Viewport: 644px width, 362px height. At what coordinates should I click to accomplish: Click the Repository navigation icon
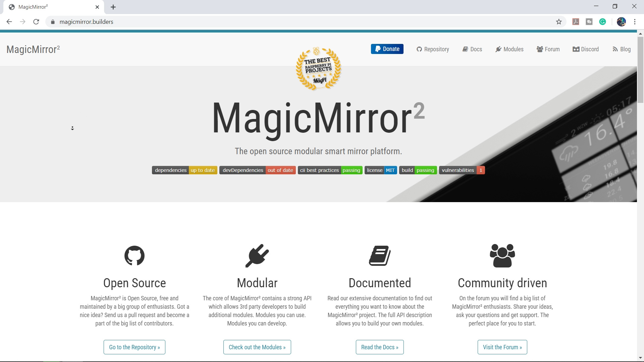[x=419, y=49]
